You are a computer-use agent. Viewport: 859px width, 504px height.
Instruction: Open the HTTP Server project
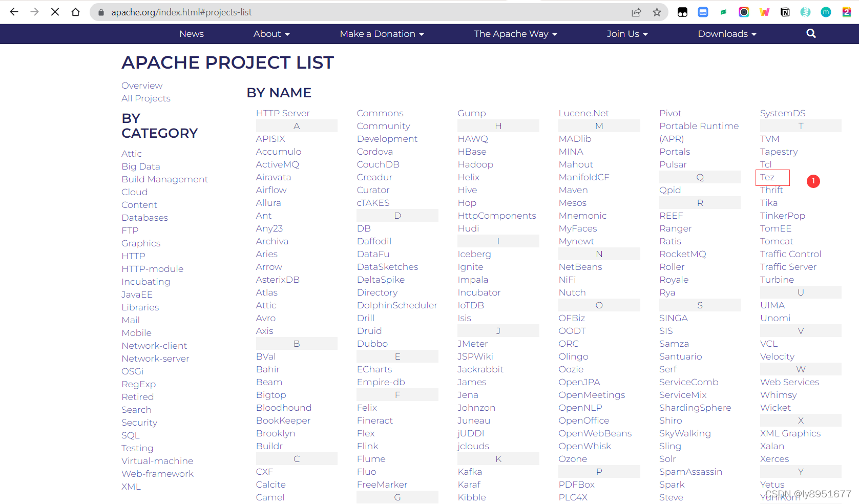tap(283, 113)
